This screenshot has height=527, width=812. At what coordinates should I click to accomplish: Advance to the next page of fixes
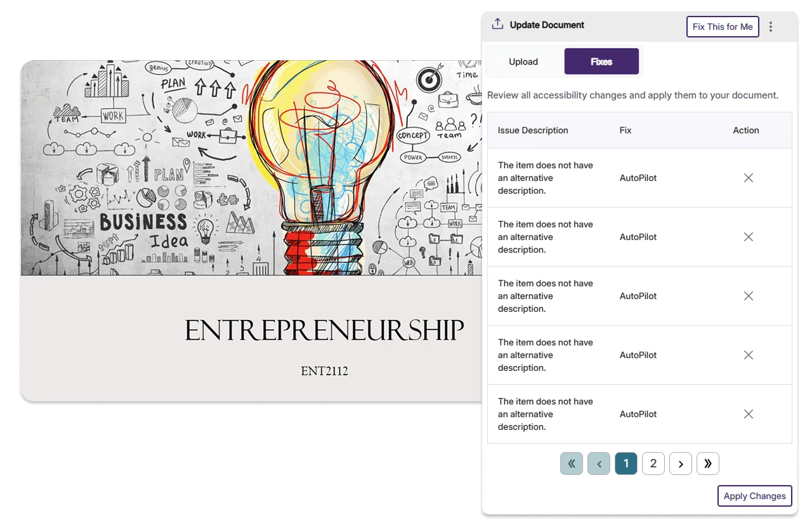pyautogui.click(x=681, y=464)
